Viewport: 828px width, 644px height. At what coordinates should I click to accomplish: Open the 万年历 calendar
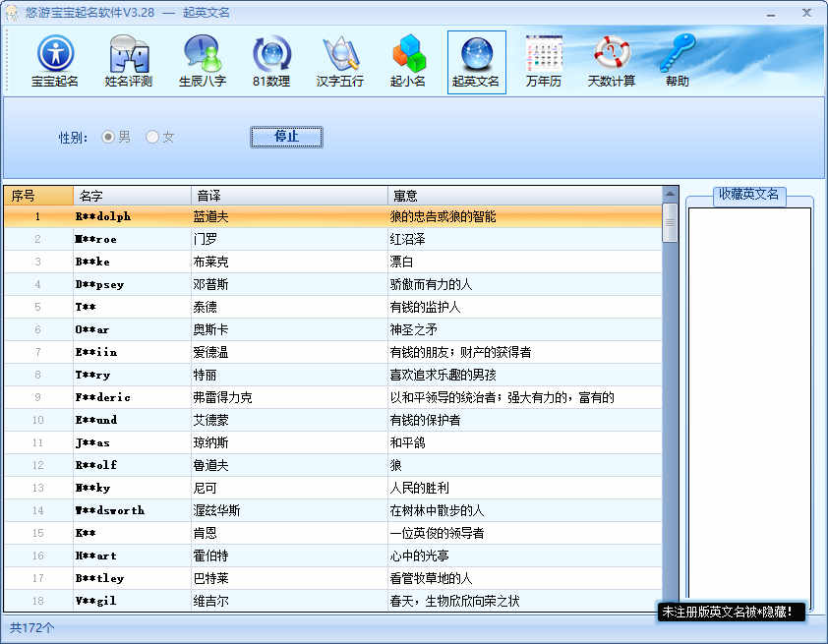[543, 61]
